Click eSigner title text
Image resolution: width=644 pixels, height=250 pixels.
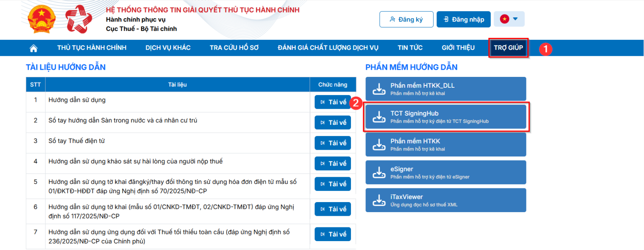(402, 169)
